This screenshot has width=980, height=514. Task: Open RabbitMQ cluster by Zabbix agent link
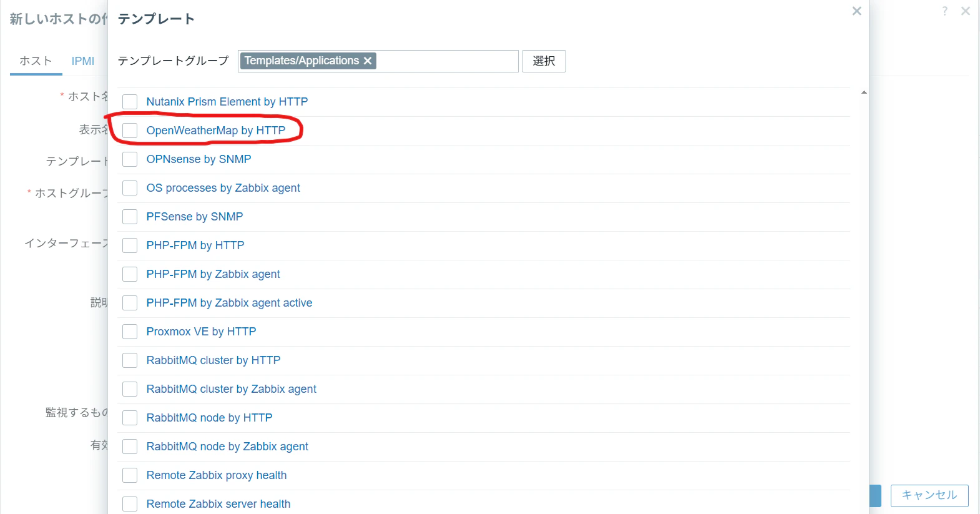pyautogui.click(x=232, y=389)
